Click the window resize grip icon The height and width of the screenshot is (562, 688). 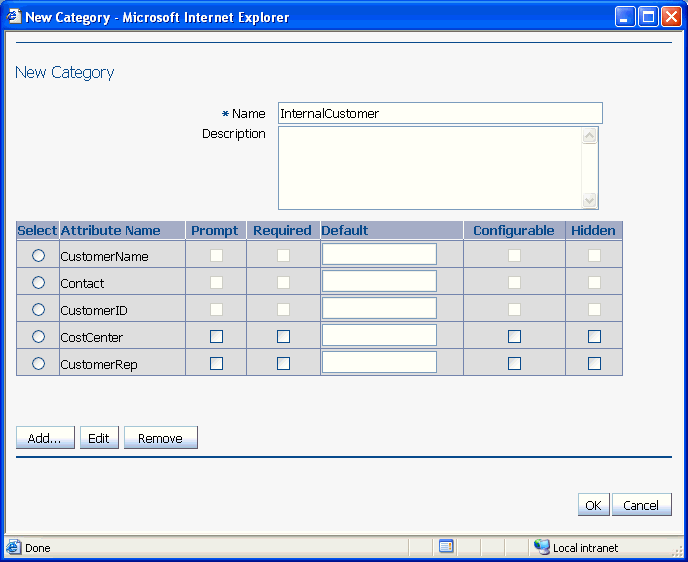click(x=677, y=551)
